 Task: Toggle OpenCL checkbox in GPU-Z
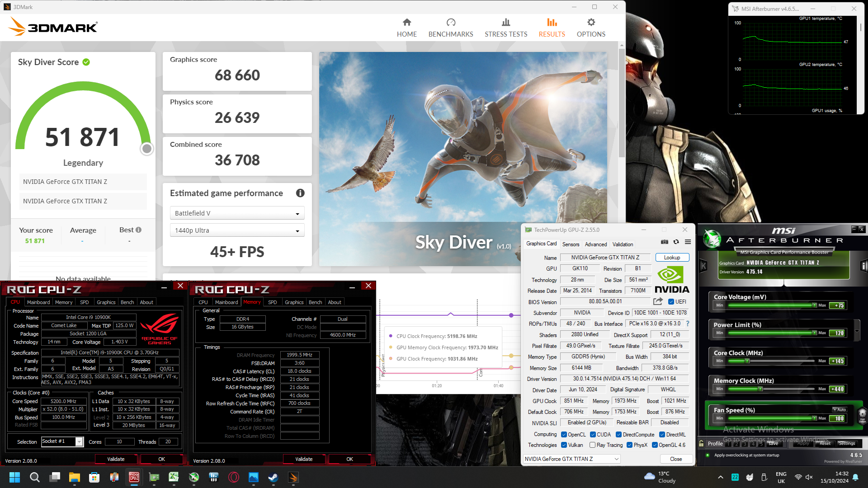(564, 435)
